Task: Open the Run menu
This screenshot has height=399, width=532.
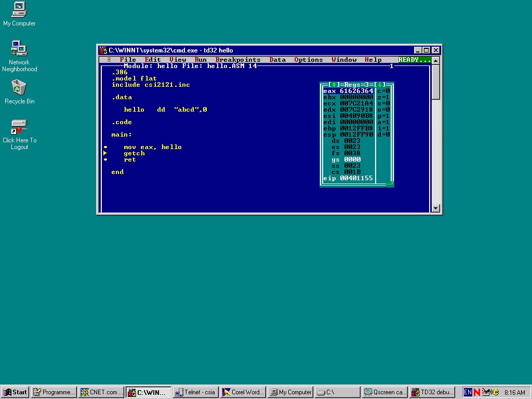Action: tap(201, 60)
